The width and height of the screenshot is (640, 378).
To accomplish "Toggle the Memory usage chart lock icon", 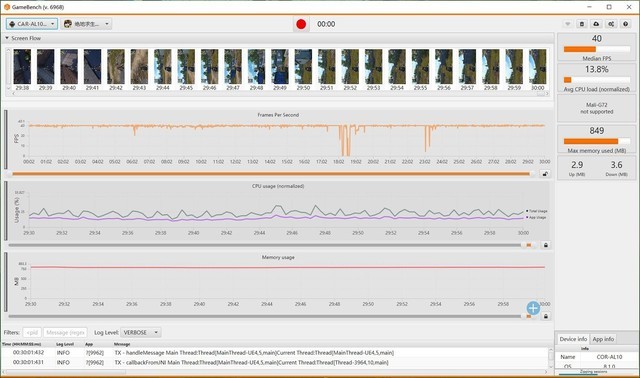I will [x=546, y=316].
